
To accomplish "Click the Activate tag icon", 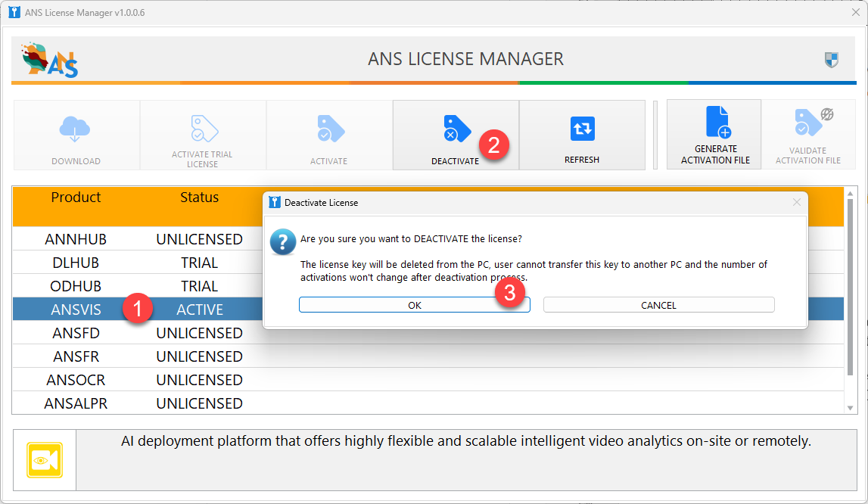I will 329,129.
